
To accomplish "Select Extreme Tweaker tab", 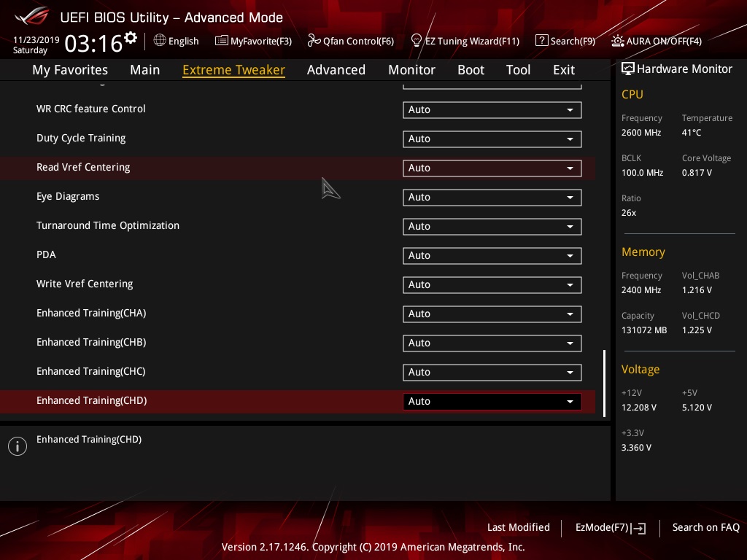I will 234,70.
